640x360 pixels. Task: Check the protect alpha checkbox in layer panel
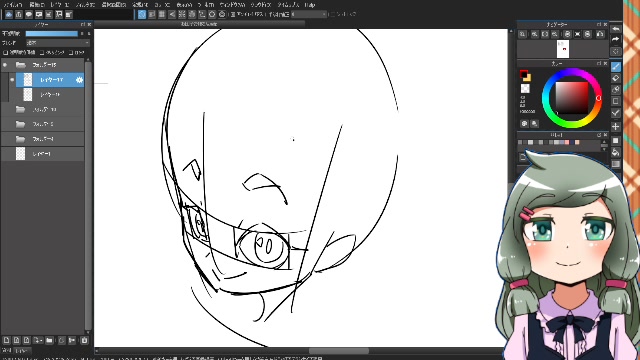(5, 53)
